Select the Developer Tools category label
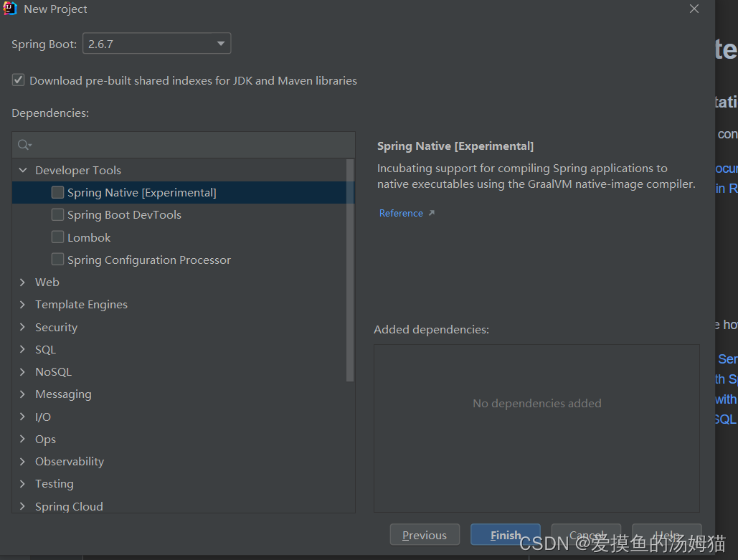Image resolution: width=738 pixels, height=560 pixels. point(78,170)
